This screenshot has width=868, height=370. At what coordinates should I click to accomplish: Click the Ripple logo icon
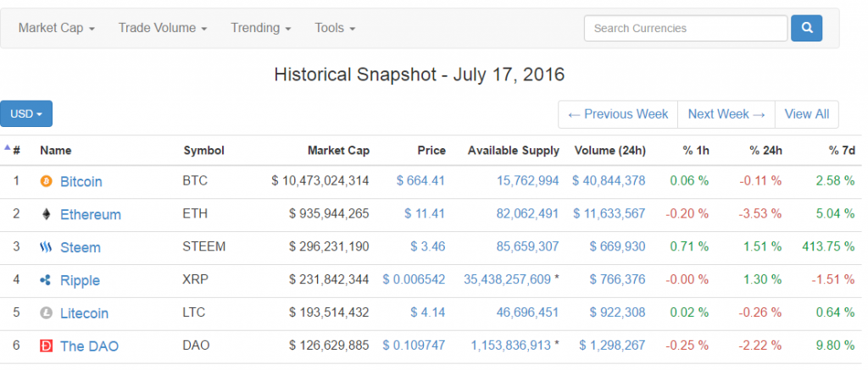tap(46, 280)
